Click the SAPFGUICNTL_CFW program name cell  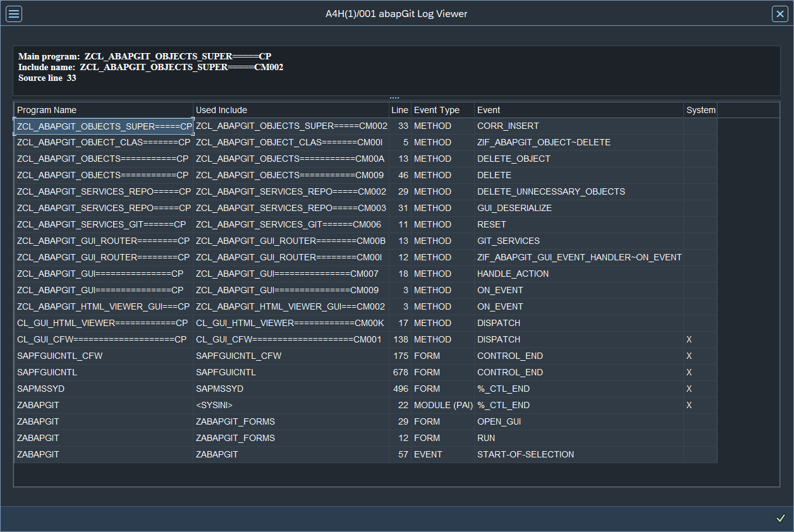pyautogui.click(x=104, y=356)
